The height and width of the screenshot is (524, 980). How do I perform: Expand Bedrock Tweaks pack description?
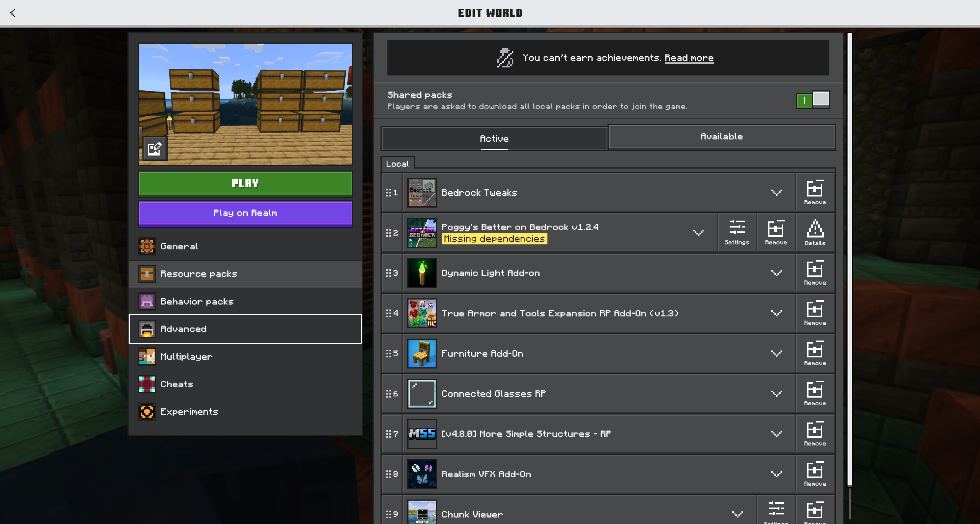pos(776,192)
